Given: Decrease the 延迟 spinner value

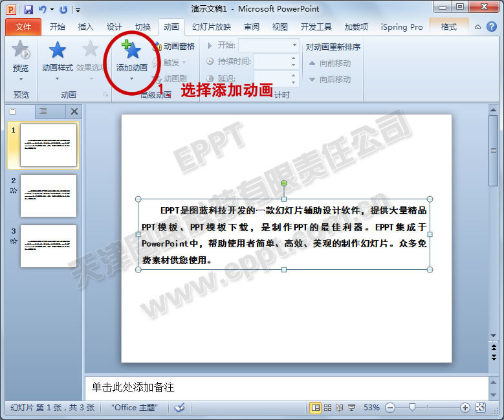Looking at the screenshot, I should 293,83.
